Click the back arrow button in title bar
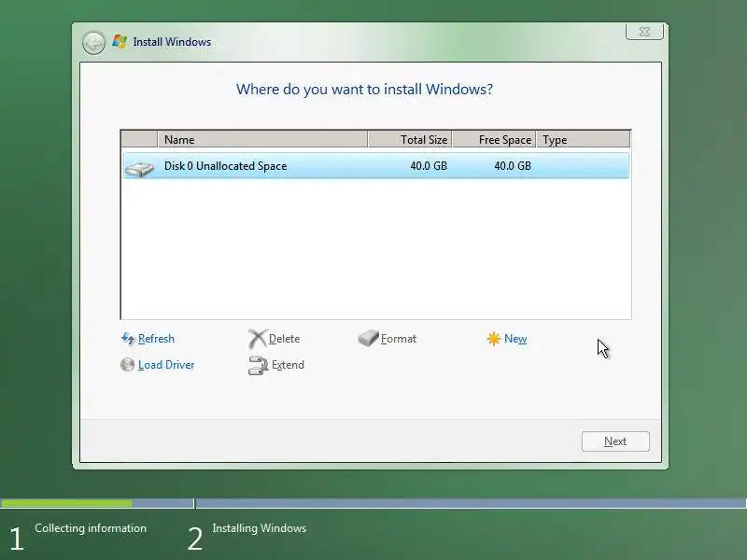This screenshot has width=747, height=560. [x=93, y=43]
